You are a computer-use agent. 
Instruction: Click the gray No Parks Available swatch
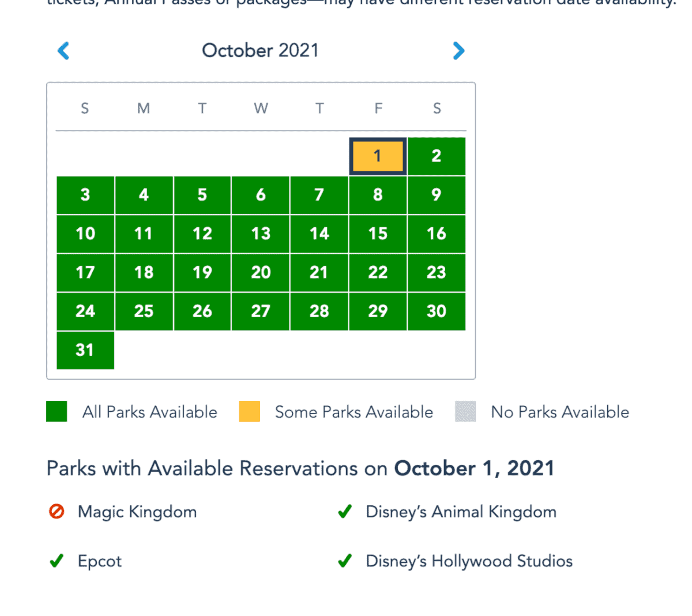pyautogui.click(x=465, y=412)
